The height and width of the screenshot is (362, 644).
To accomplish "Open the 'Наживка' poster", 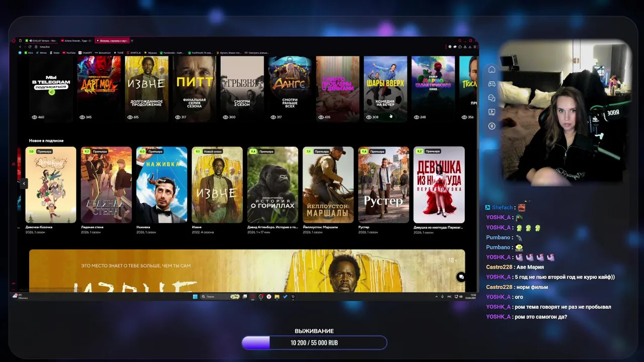I will [162, 185].
